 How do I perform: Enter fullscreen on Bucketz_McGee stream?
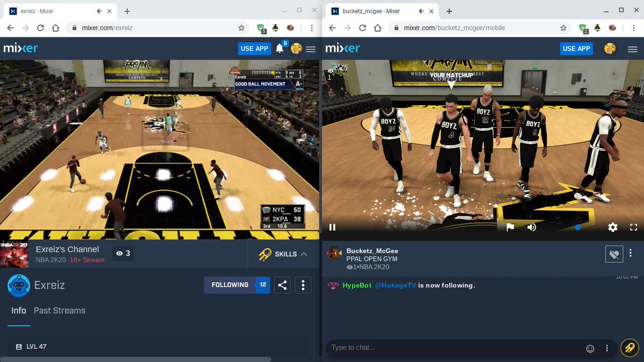click(633, 227)
